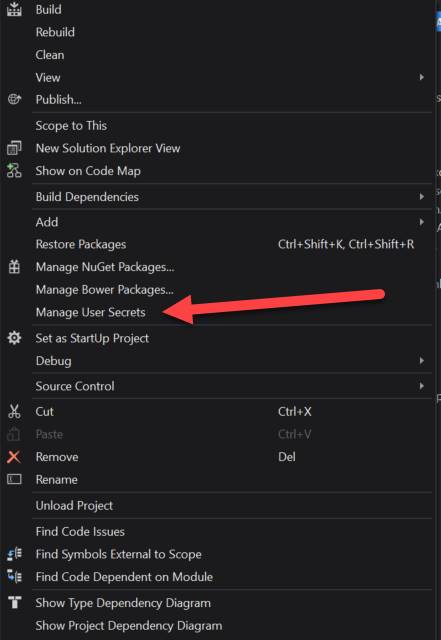Click the Manage NuGet Packages icon
This screenshot has width=441, height=640.
point(14,267)
